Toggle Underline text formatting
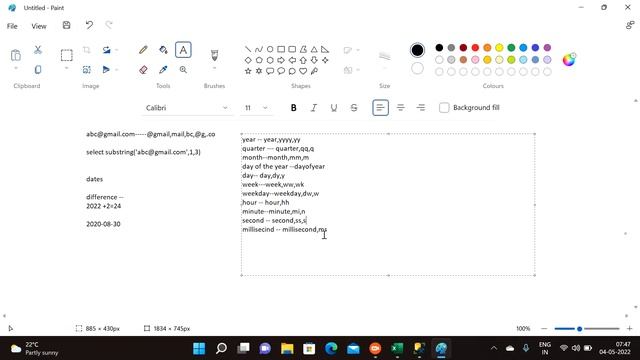This screenshot has height=360, width=640. [334, 108]
